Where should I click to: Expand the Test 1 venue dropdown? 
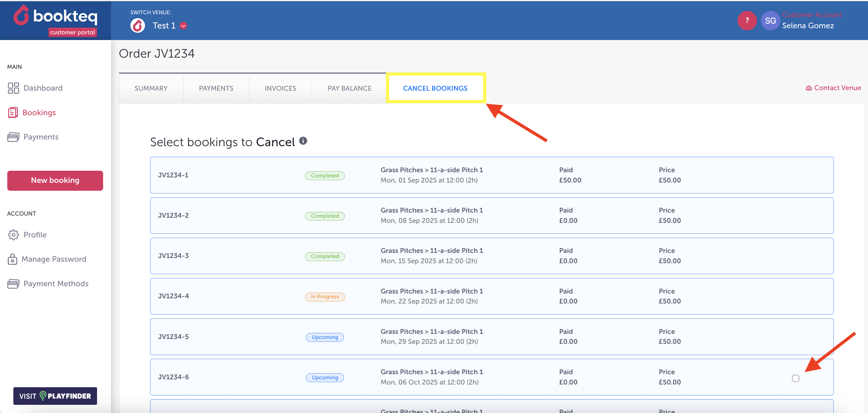(183, 26)
